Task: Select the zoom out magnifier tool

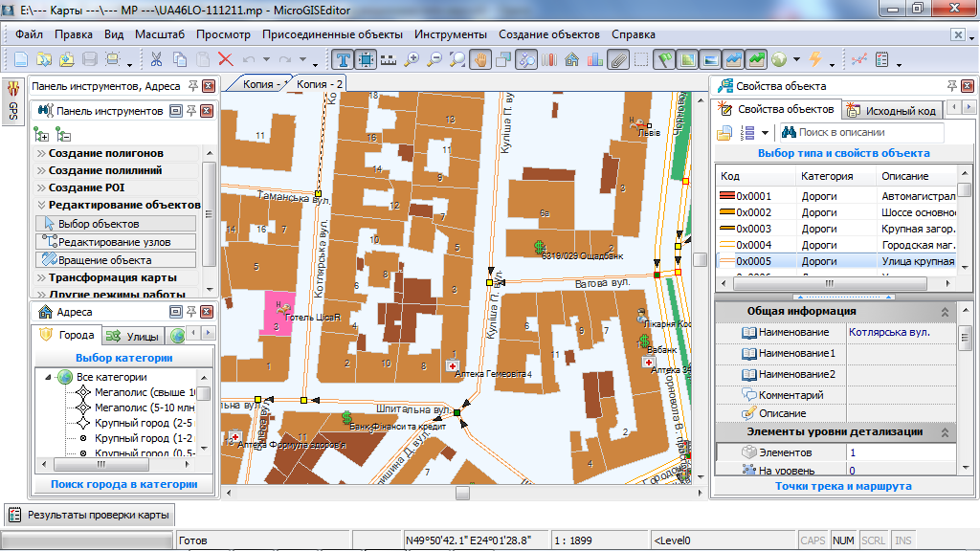Action: tap(435, 59)
